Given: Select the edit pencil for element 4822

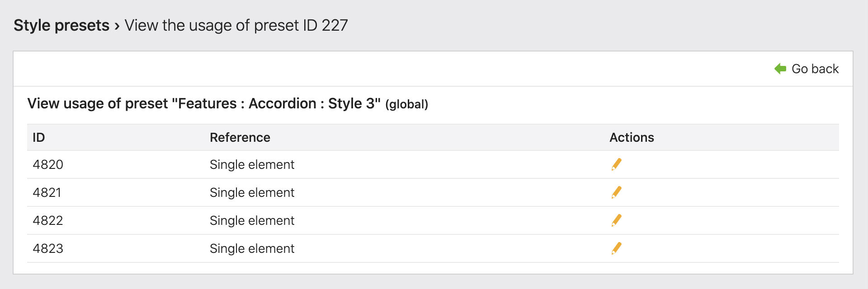Looking at the screenshot, I should 617,220.
